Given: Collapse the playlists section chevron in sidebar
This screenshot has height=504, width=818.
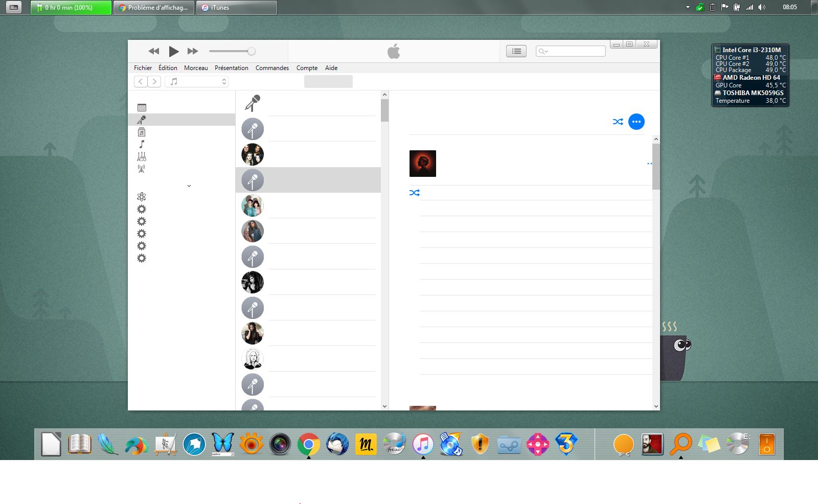Looking at the screenshot, I should point(189,186).
